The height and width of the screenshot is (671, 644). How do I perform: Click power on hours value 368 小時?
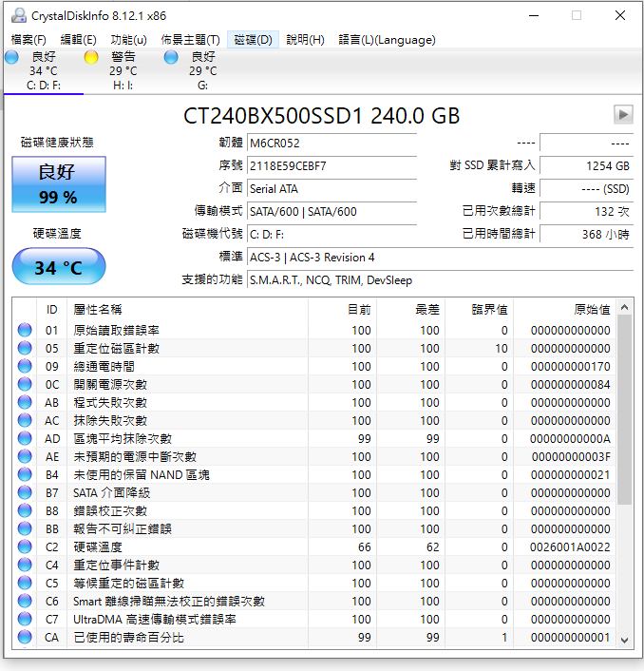(x=586, y=235)
